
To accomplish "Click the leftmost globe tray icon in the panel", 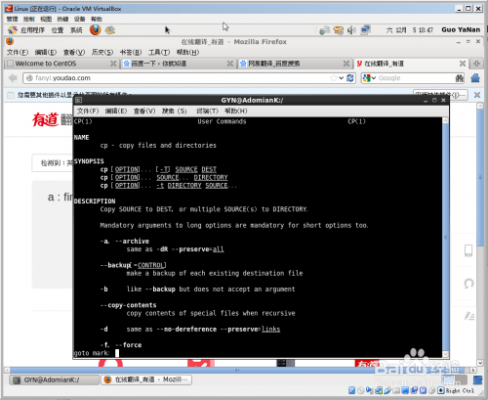I will click(324, 31).
